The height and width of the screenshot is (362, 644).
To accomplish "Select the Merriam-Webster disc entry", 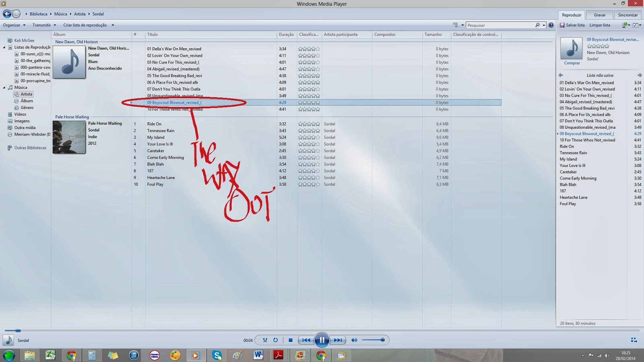I will click(29, 135).
